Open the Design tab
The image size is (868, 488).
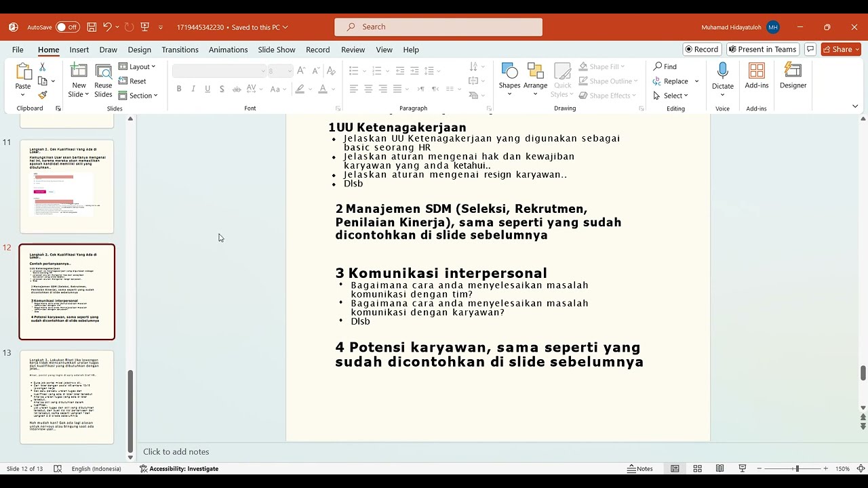(x=139, y=49)
